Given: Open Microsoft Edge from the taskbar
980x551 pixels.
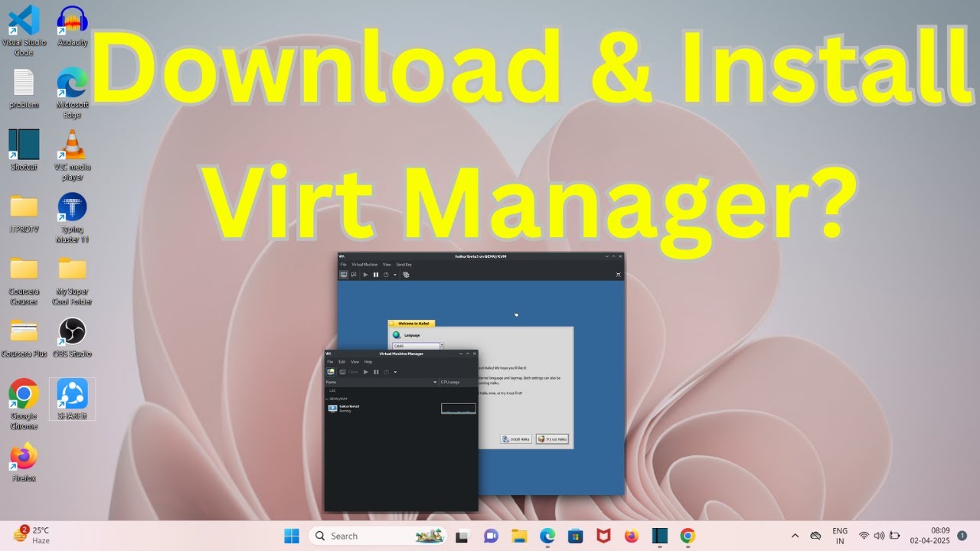Looking at the screenshot, I should point(547,536).
